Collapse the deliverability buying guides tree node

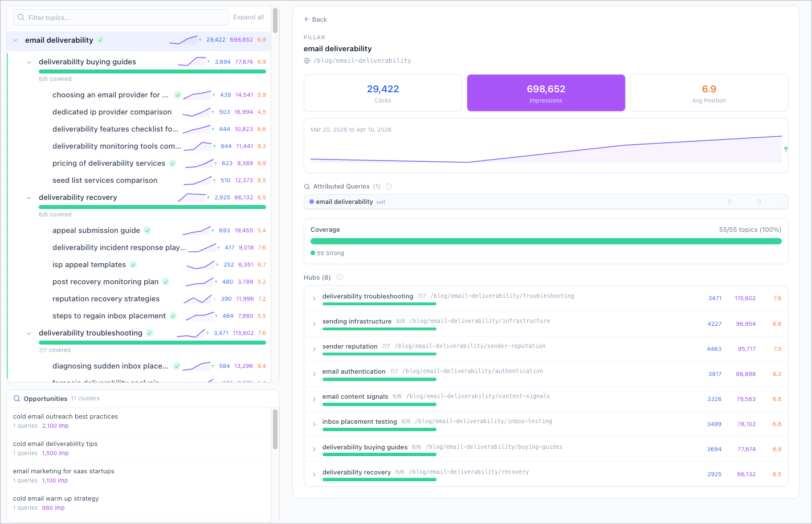29,62
